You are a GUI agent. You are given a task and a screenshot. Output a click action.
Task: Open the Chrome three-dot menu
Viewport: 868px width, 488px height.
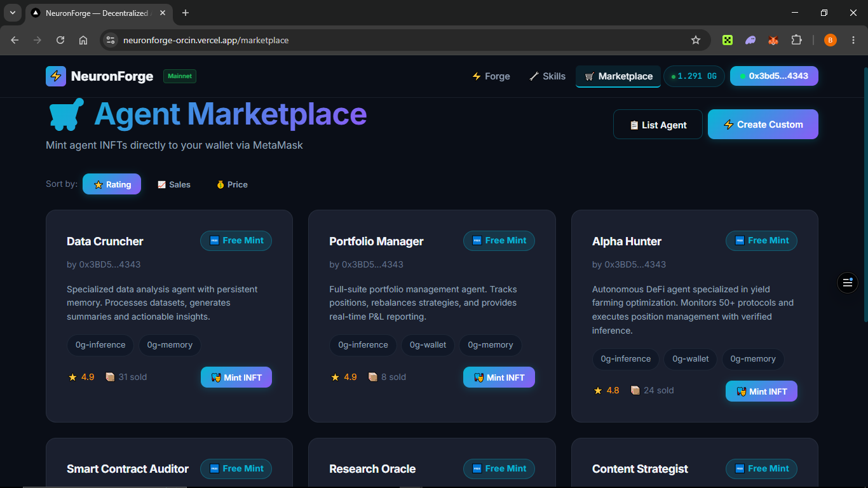pyautogui.click(x=853, y=40)
